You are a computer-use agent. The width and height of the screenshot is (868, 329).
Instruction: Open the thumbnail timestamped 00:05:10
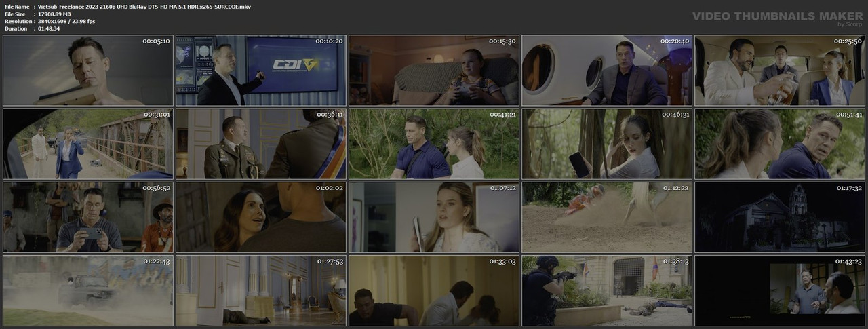(x=88, y=71)
